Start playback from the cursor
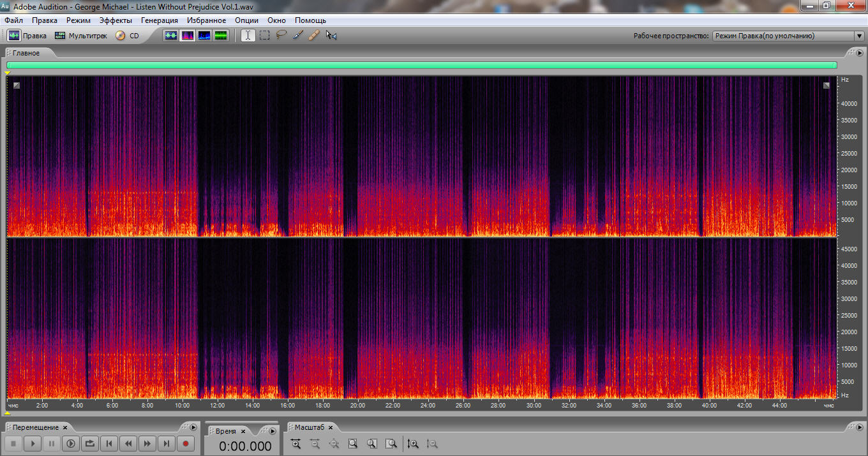The image size is (868, 456). [x=33, y=443]
